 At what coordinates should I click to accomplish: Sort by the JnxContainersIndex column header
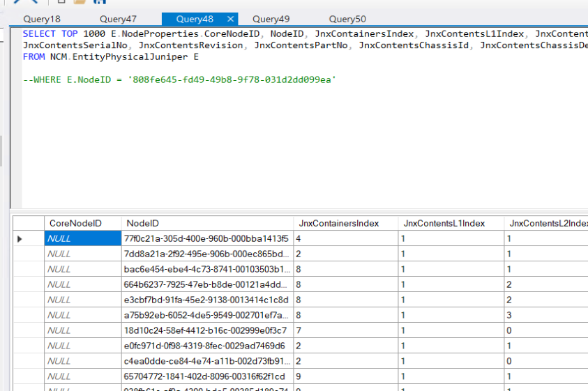[346, 224]
